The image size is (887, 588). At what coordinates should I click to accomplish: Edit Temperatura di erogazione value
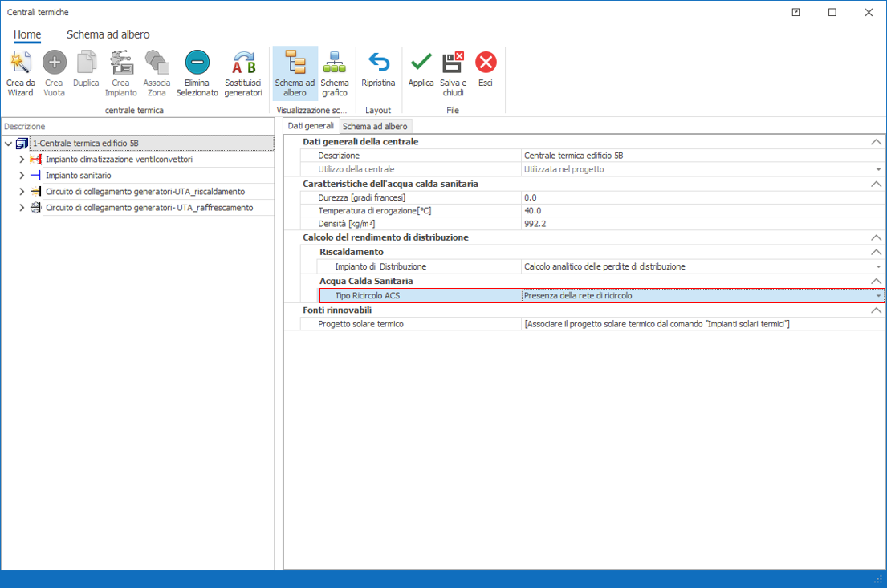[x=702, y=210]
